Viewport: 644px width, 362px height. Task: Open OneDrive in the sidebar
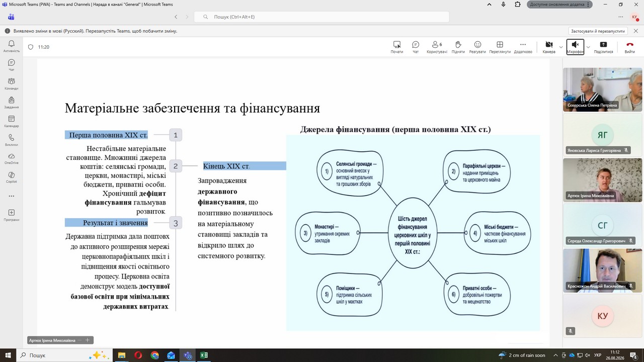(x=11, y=158)
